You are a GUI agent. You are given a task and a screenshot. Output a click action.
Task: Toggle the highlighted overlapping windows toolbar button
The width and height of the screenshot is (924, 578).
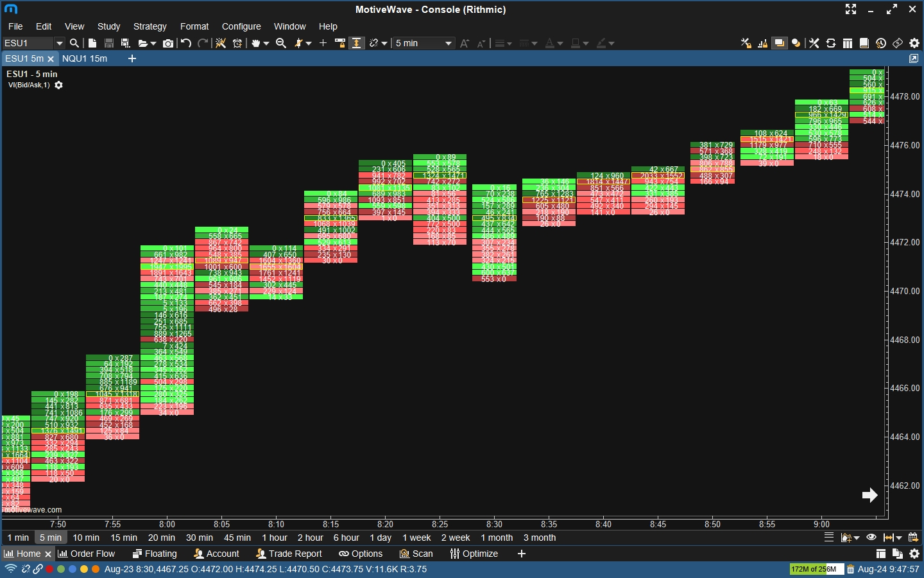click(x=779, y=43)
